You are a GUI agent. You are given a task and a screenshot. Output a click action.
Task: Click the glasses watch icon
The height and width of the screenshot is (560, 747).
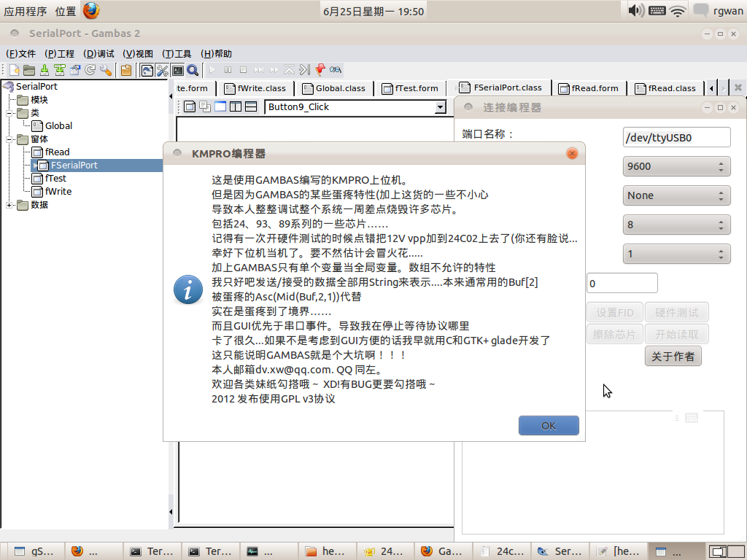[336, 70]
